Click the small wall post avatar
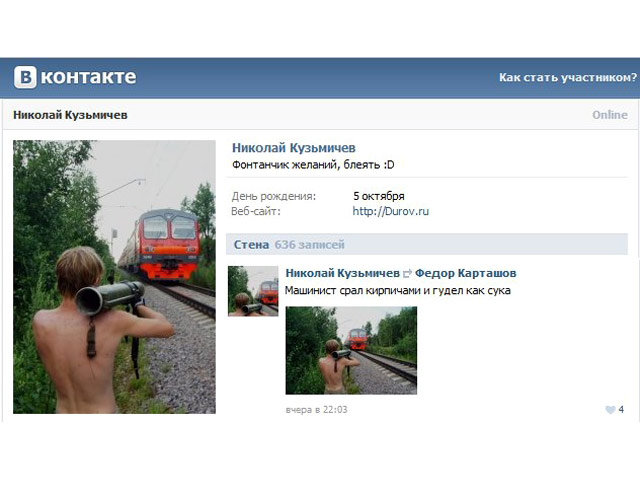This screenshot has width=640, height=480. (x=253, y=291)
